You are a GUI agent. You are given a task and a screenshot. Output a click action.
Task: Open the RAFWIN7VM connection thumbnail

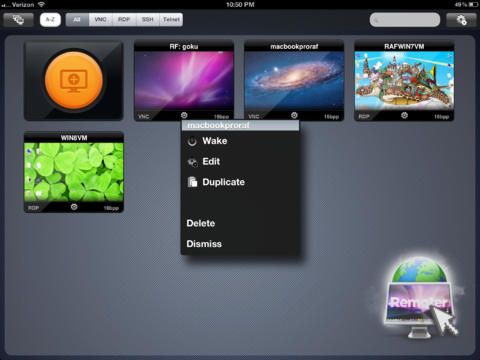404,80
